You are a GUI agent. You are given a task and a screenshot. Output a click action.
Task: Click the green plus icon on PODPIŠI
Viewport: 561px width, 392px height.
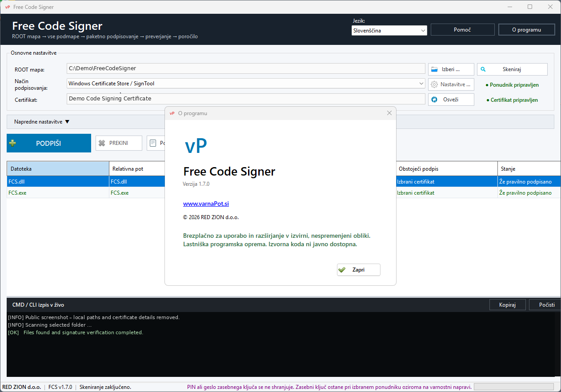point(12,143)
